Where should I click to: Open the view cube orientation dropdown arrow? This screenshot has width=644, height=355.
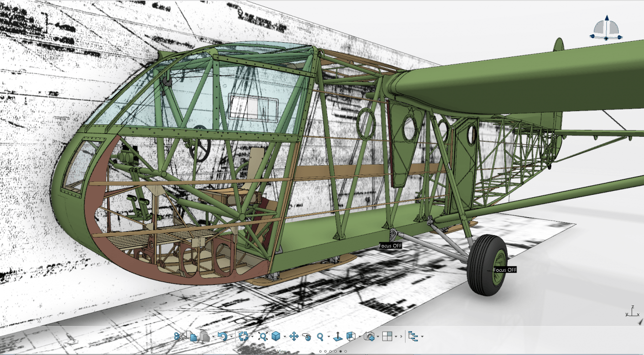click(x=285, y=337)
